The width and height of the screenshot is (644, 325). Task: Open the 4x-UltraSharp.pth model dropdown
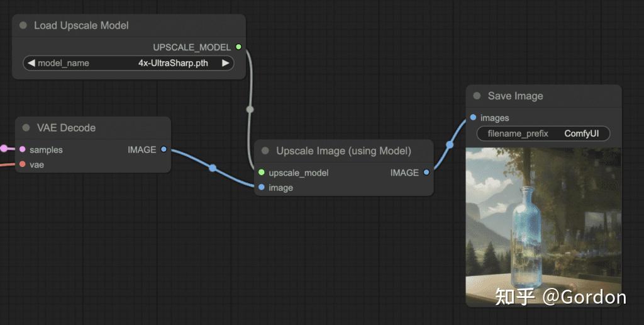[x=128, y=63]
